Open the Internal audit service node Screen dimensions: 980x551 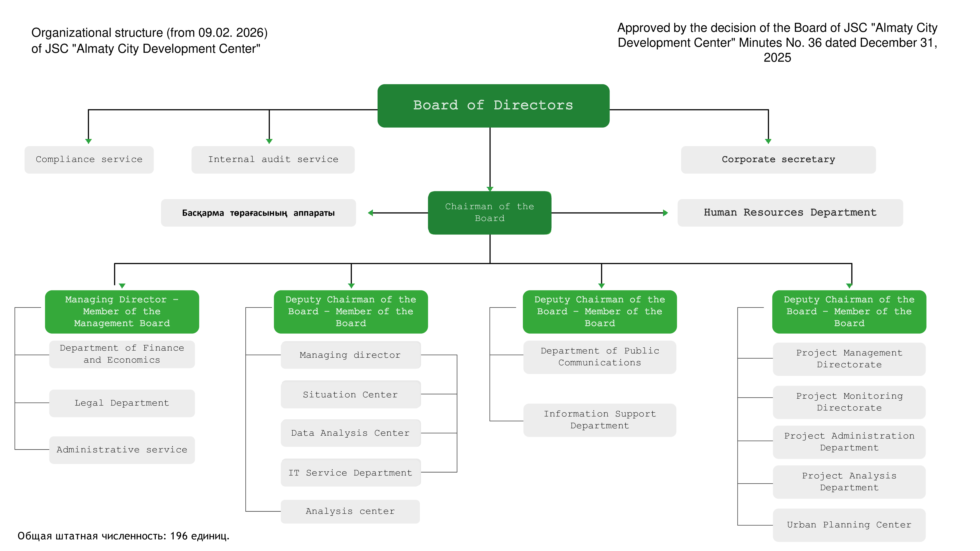tap(273, 159)
